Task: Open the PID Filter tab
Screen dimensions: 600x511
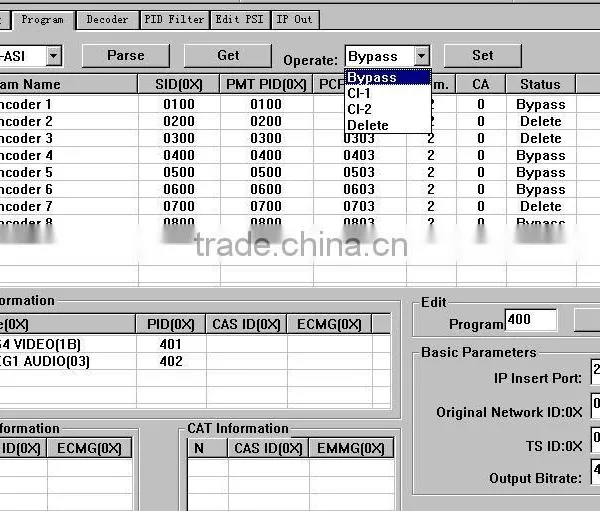Action: (174, 20)
